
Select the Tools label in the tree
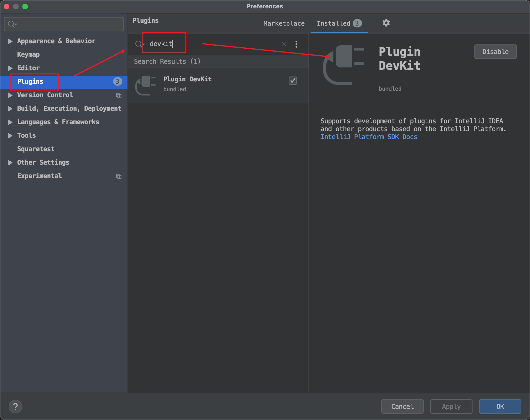26,136
